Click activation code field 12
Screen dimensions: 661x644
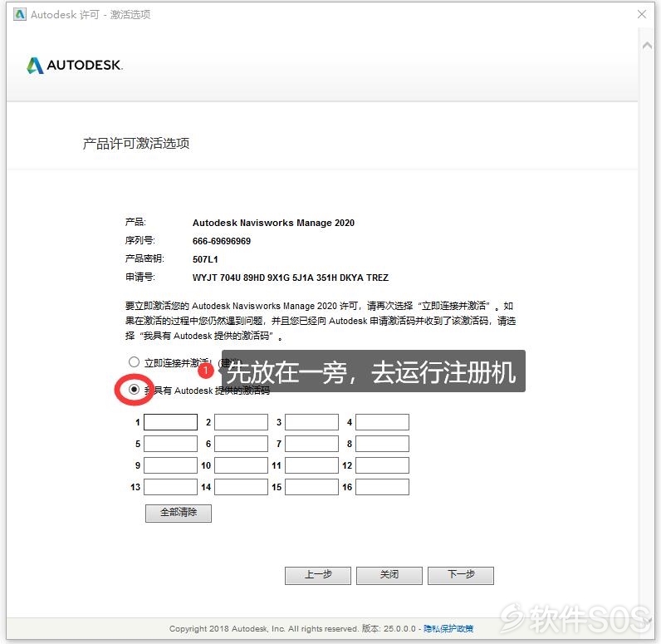[382, 465]
